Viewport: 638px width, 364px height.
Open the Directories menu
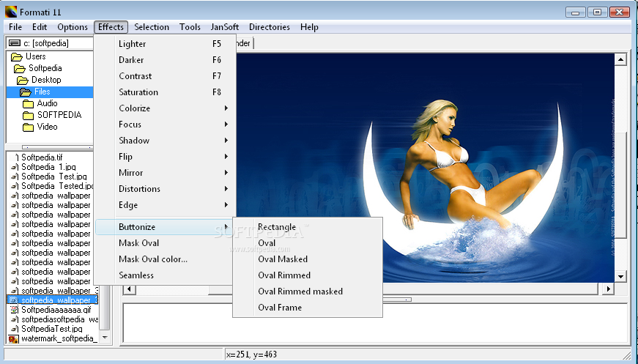pos(270,27)
